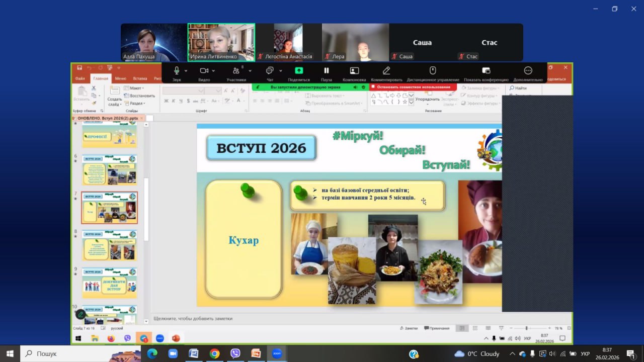Open the Комментировать annotation pencil tool

[x=386, y=71]
